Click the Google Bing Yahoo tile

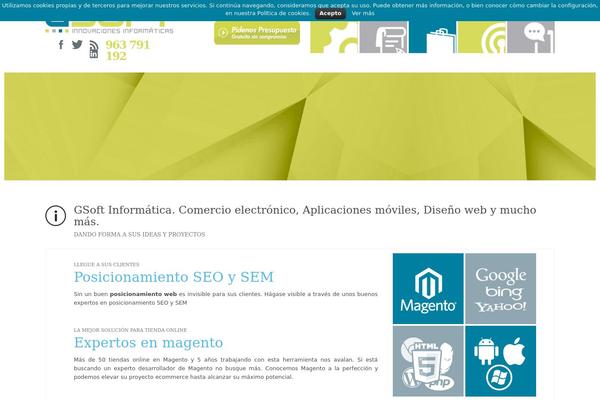click(x=501, y=289)
